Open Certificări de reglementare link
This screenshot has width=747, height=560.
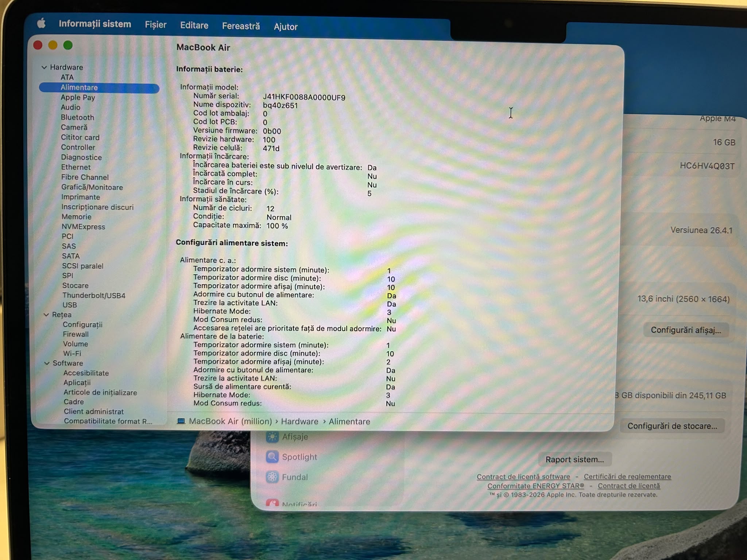tap(627, 477)
